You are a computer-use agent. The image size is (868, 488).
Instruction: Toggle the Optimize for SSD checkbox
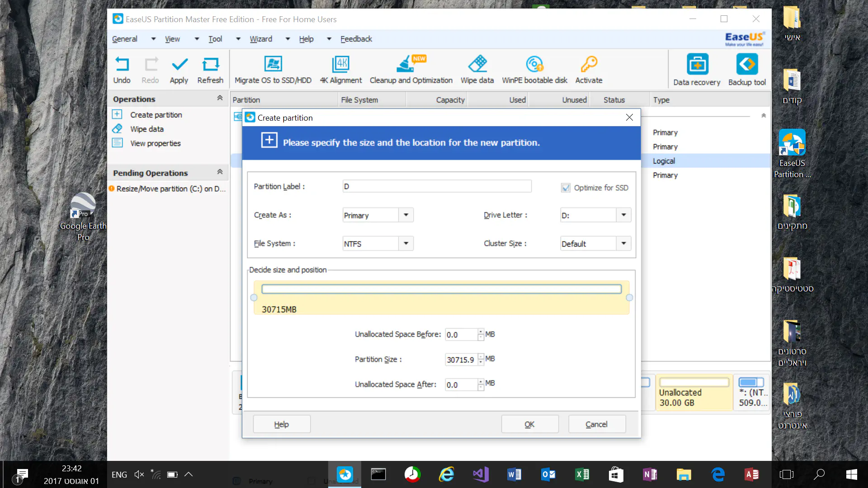(x=566, y=188)
